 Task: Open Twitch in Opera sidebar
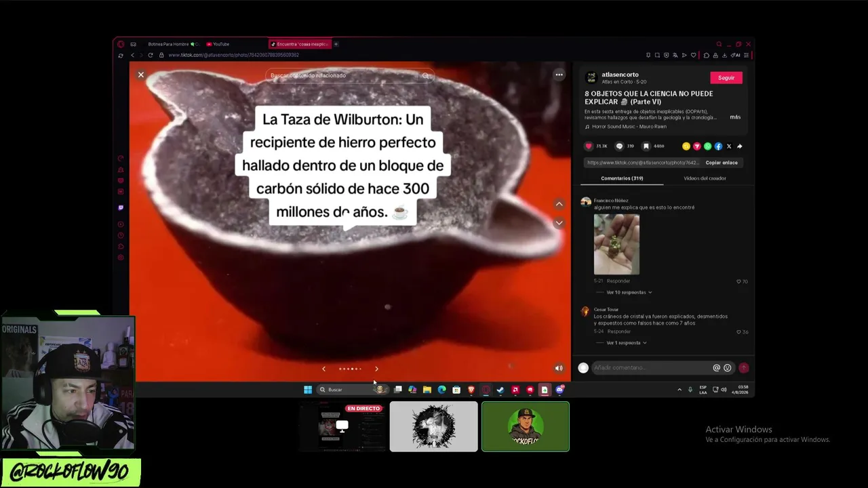tap(121, 208)
